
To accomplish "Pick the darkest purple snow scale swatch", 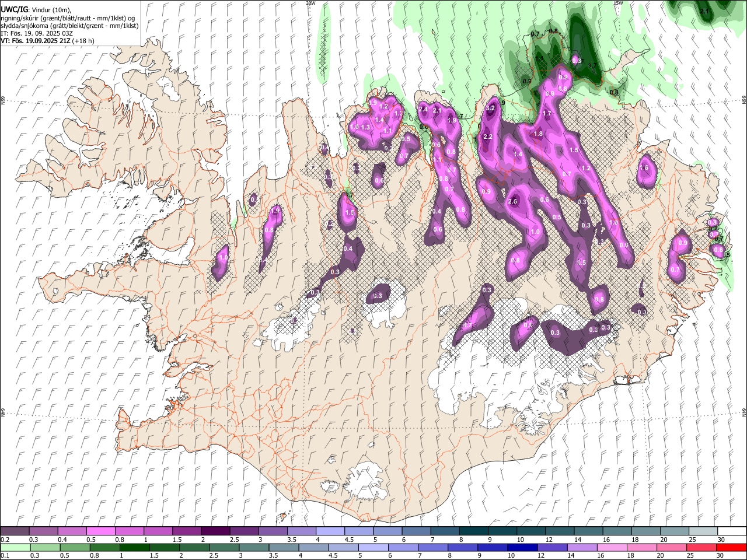I will [215, 531].
